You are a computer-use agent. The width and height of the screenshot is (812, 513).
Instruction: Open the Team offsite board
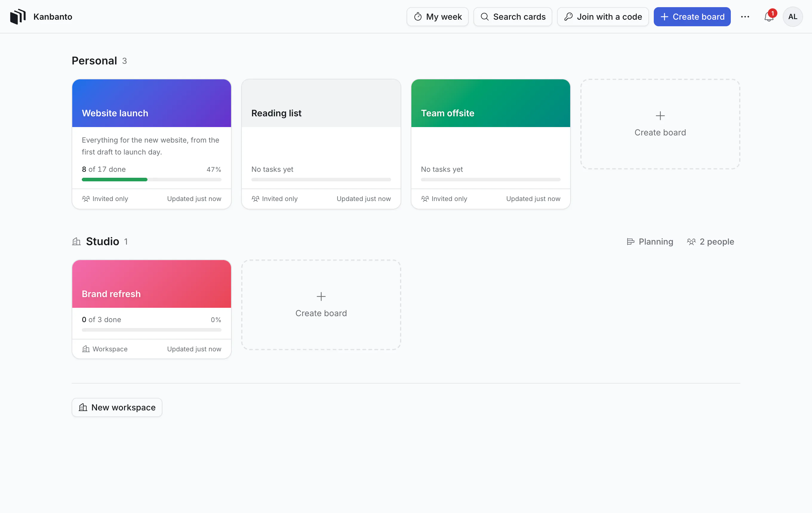point(490,144)
